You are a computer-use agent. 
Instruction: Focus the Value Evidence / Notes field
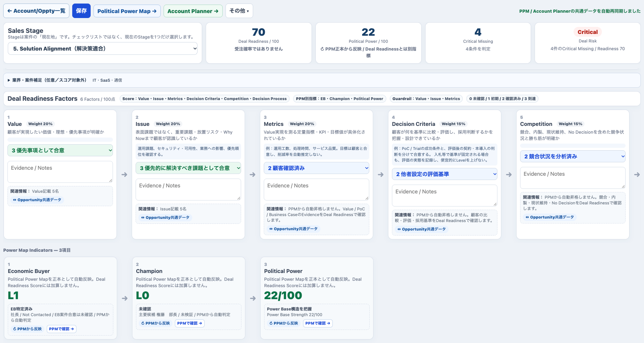(x=60, y=172)
